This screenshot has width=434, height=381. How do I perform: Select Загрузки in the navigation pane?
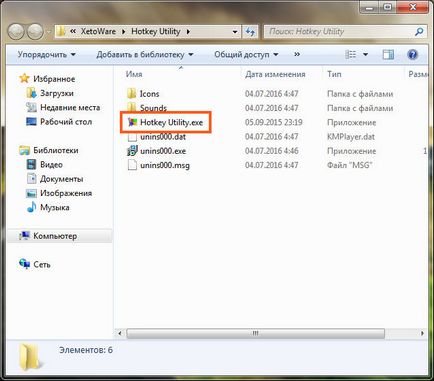click(x=57, y=93)
